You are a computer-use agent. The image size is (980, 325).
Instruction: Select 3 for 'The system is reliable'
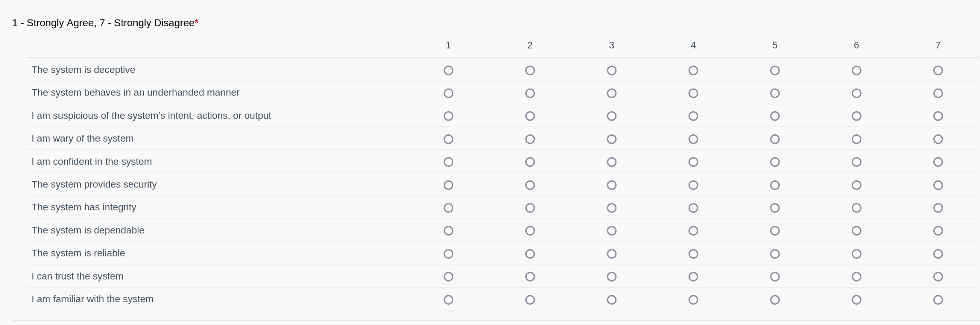(x=611, y=254)
